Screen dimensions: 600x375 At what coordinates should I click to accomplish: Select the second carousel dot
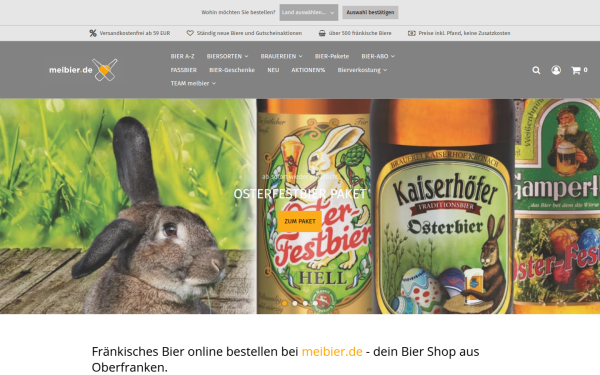[x=295, y=303]
